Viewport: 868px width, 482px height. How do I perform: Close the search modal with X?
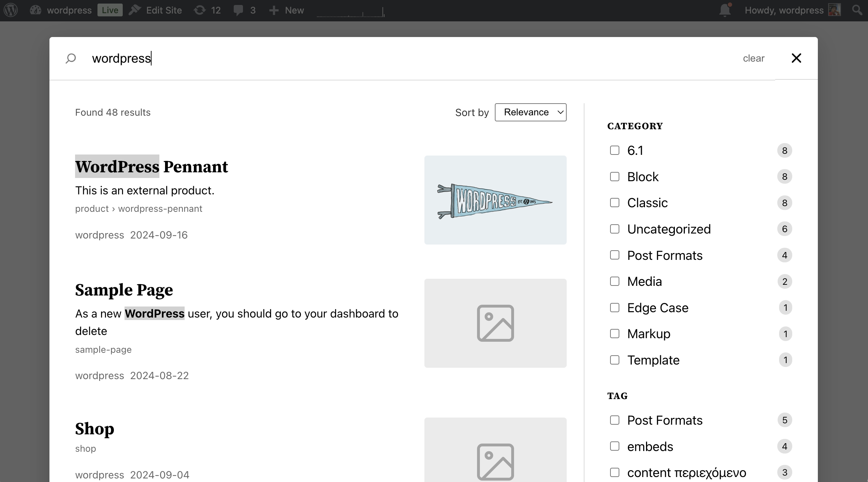click(x=796, y=58)
